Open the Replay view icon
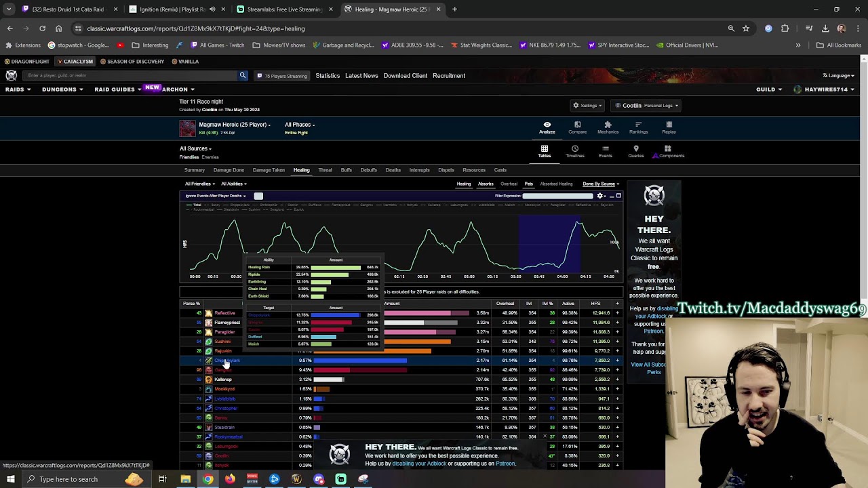 [669, 125]
